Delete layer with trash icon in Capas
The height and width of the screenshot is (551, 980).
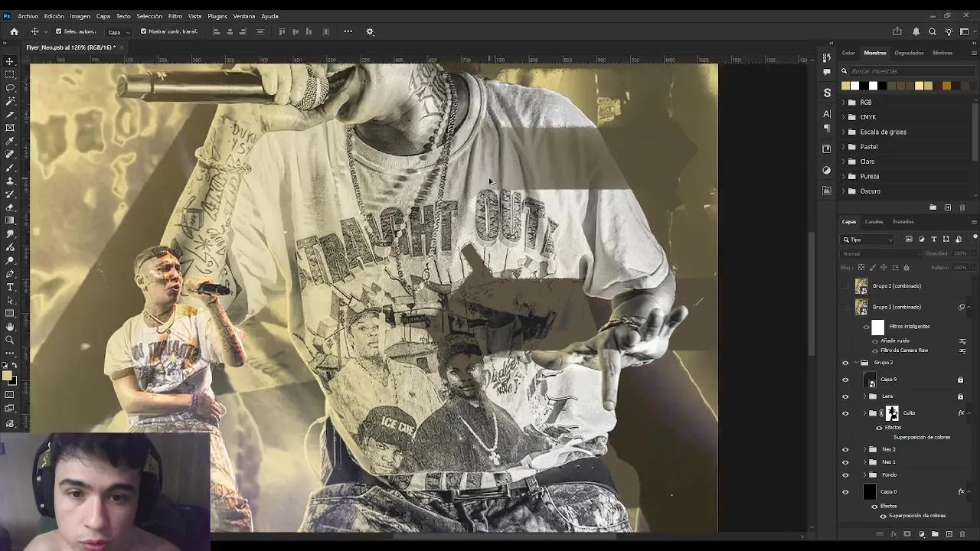[x=962, y=534]
